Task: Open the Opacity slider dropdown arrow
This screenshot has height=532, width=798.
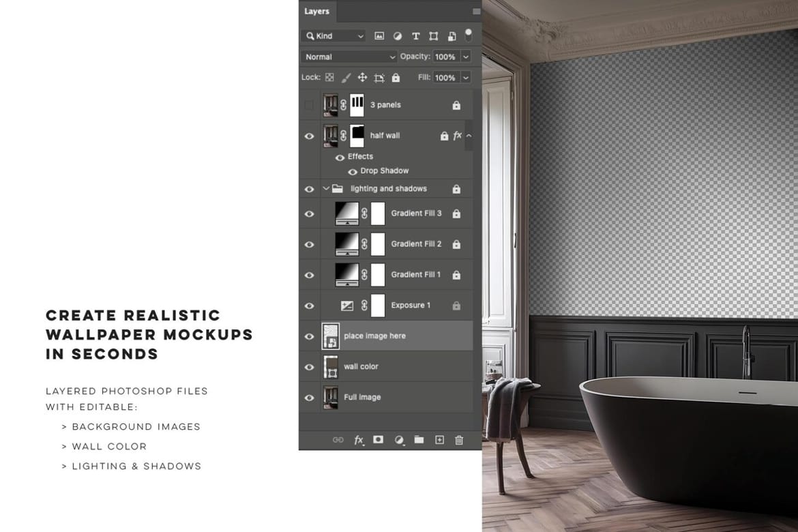Action: pos(466,57)
